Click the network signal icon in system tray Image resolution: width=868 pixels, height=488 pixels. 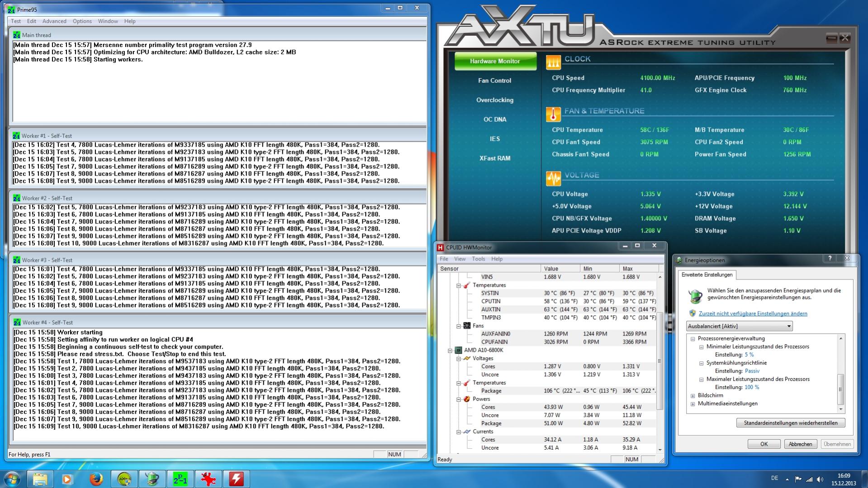point(809,479)
